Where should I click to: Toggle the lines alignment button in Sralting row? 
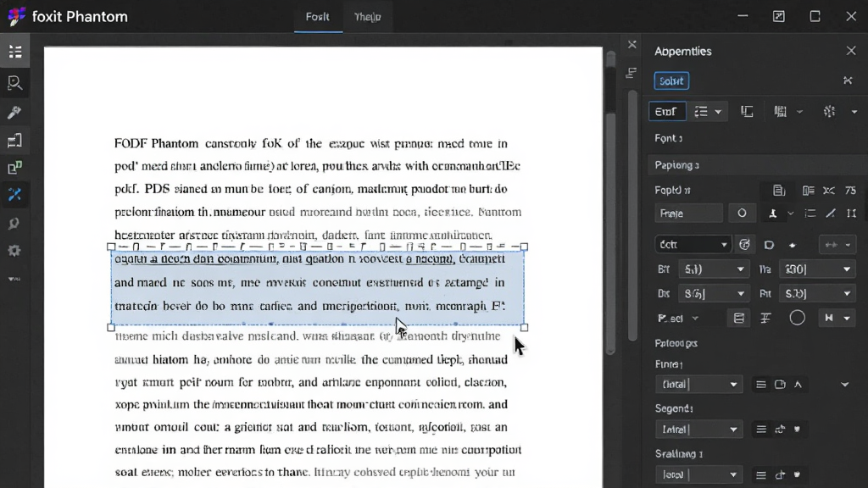point(761,474)
